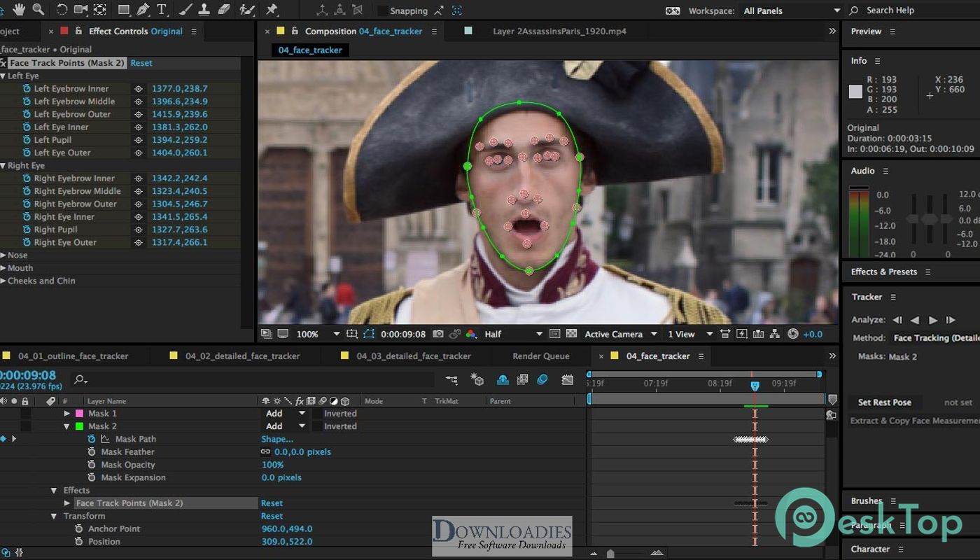The width and height of the screenshot is (980, 560).
Task: Select the Pen tool
Action: pos(143,9)
